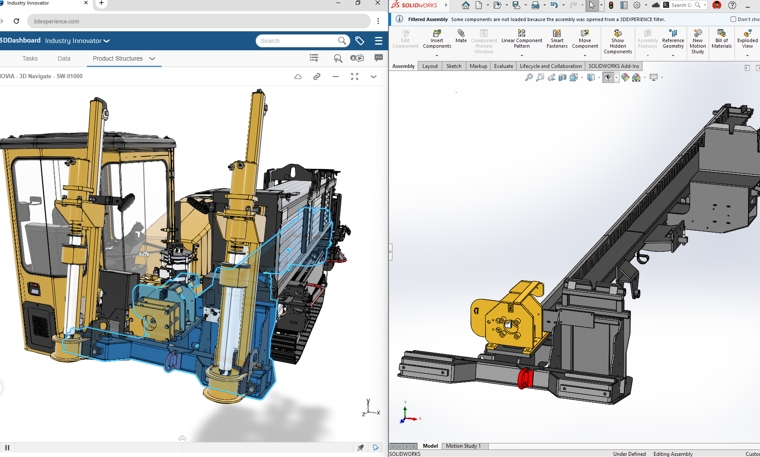Click the tag icon in 3DDashboard header

coord(360,41)
